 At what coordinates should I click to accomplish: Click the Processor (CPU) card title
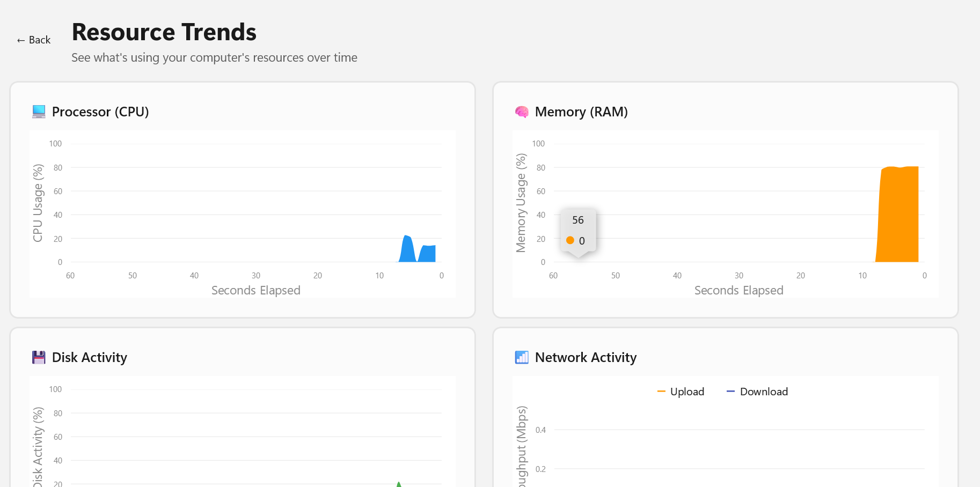point(100,112)
